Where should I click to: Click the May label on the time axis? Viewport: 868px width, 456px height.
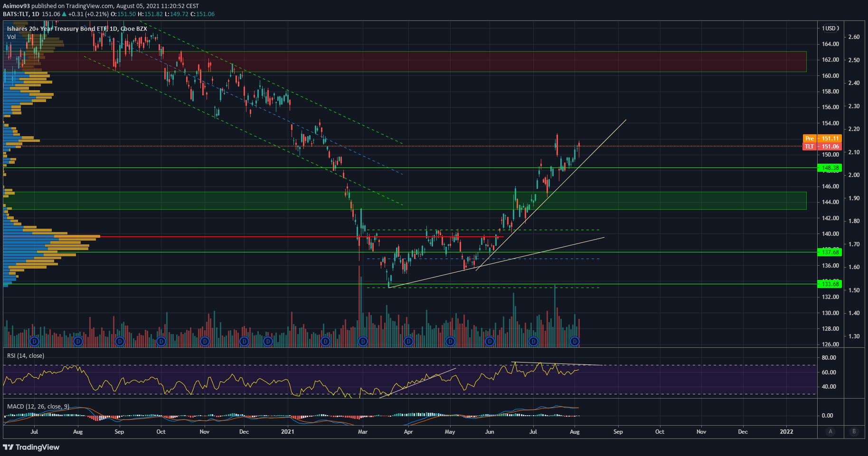click(450, 432)
